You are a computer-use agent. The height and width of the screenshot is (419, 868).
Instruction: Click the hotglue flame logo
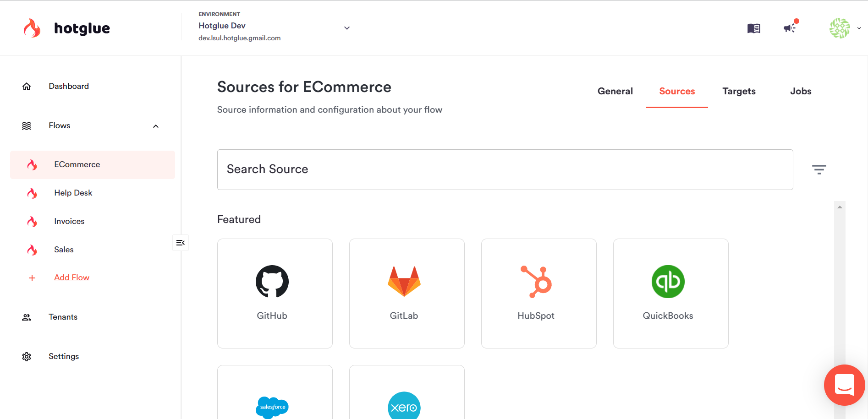[32, 28]
